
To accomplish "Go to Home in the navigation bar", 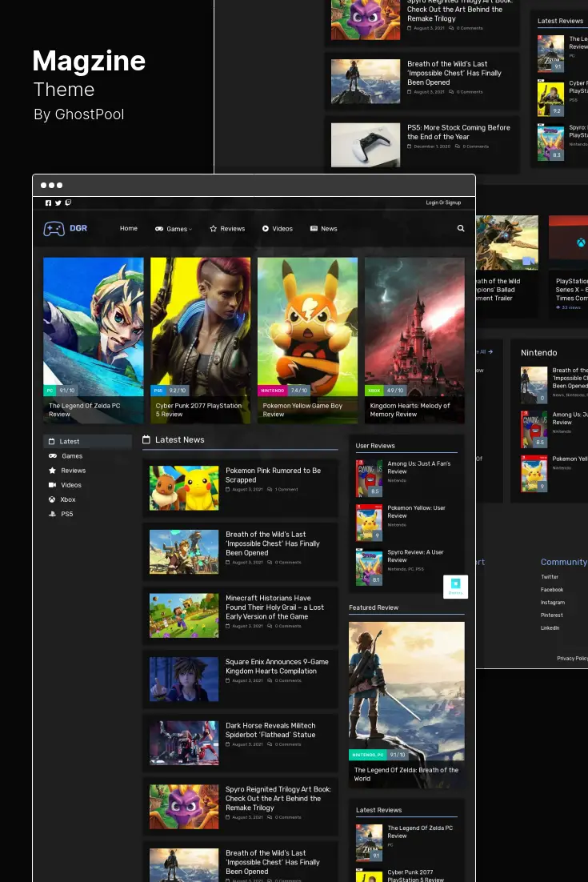I will (x=129, y=228).
